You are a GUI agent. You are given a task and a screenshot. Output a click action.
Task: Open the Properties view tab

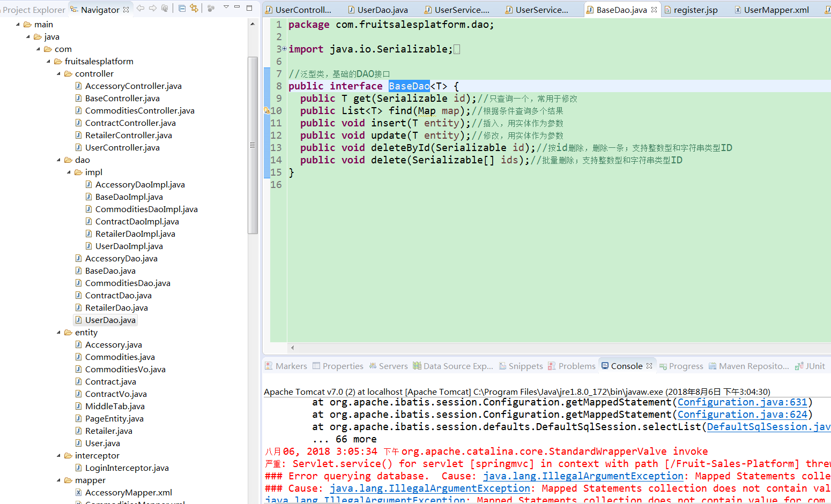[338, 366]
